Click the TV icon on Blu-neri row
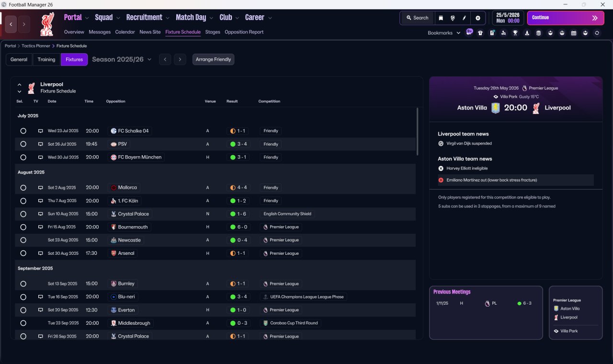 pyautogui.click(x=41, y=297)
